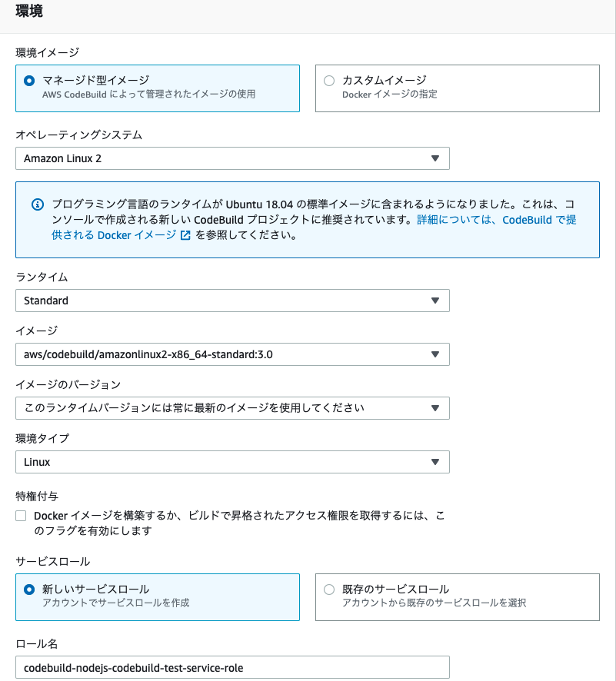Open the オペレーティングシステム dropdown

click(231, 158)
